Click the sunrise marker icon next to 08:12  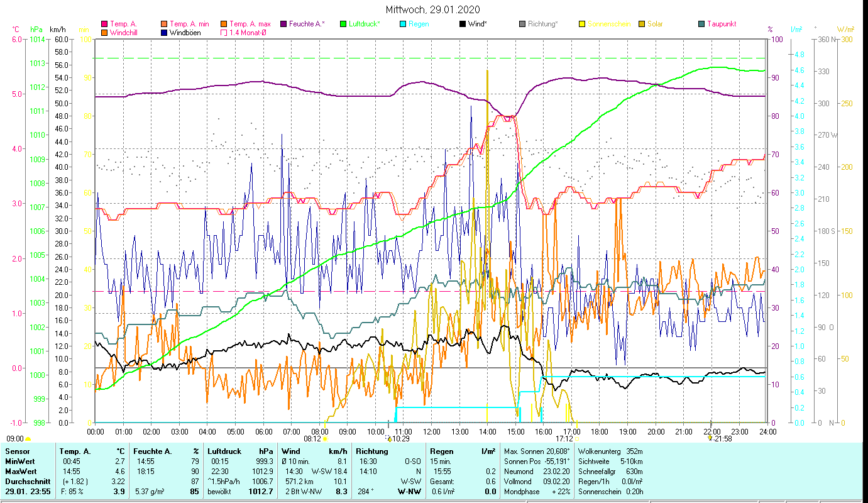[x=325, y=439]
